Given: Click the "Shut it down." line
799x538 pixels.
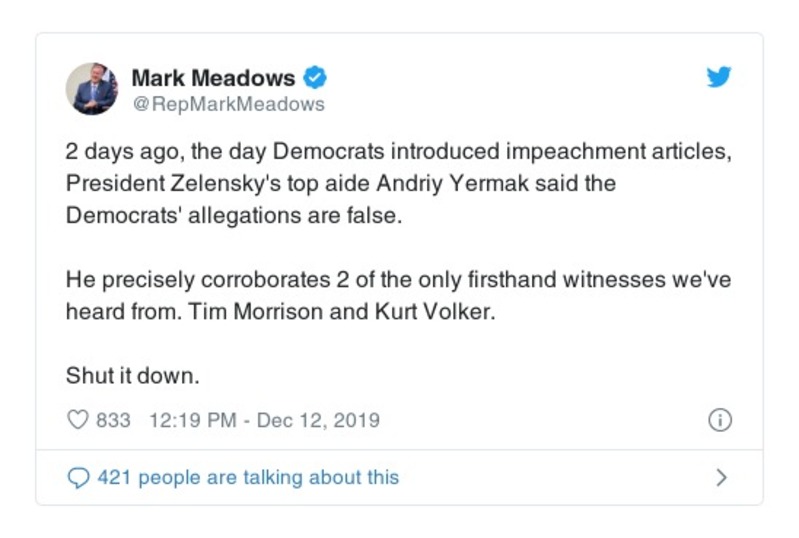Looking at the screenshot, I should tap(119, 376).
